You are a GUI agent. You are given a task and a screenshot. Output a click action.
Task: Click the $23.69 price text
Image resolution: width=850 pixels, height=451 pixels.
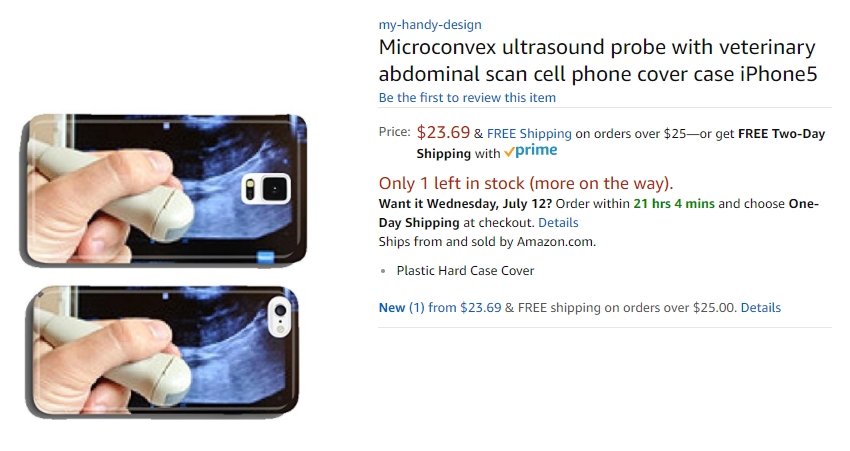[x=443, y=132]
